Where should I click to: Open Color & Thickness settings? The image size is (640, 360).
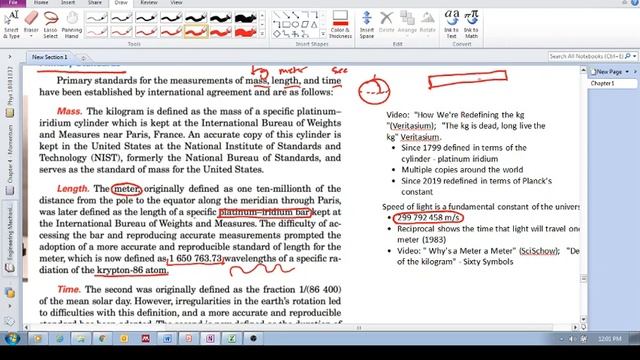click(340, 24)
